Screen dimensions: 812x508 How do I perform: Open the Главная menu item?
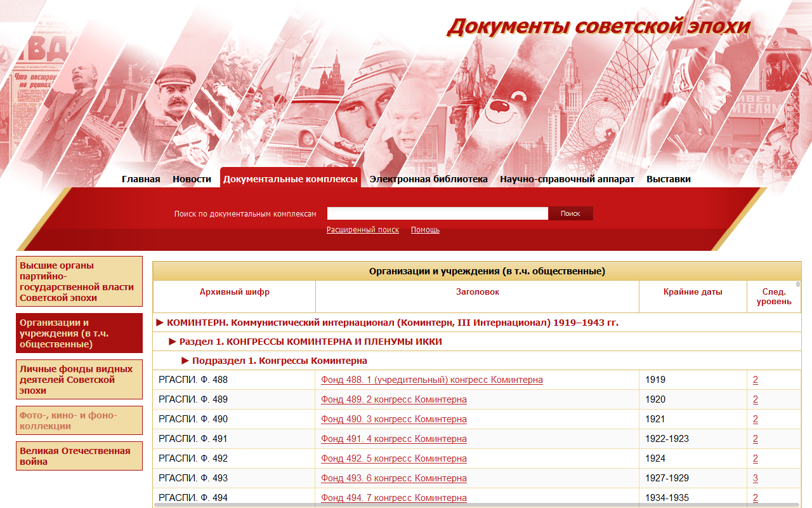[x=141, y=179]
